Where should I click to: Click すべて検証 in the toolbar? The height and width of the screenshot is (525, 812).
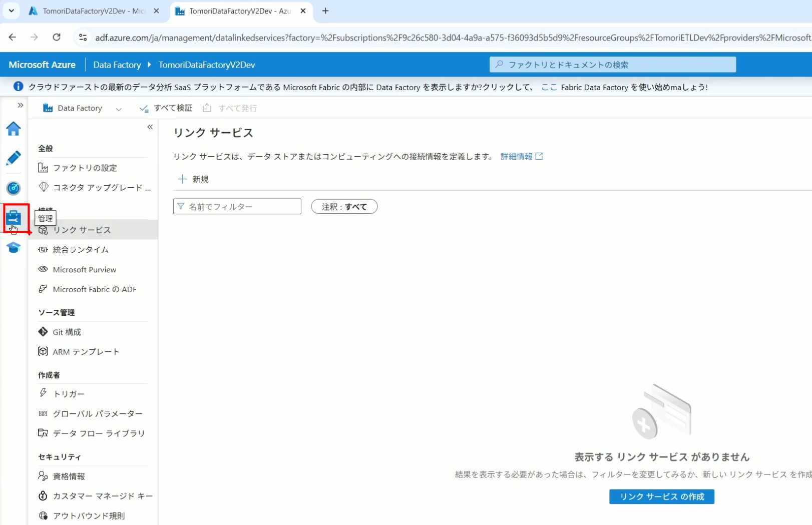click(x=166, y=108)
